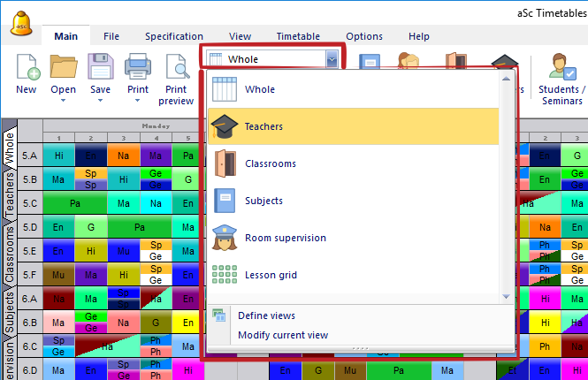
Task: Click the Print printer icon
Action: click(138, 67)
